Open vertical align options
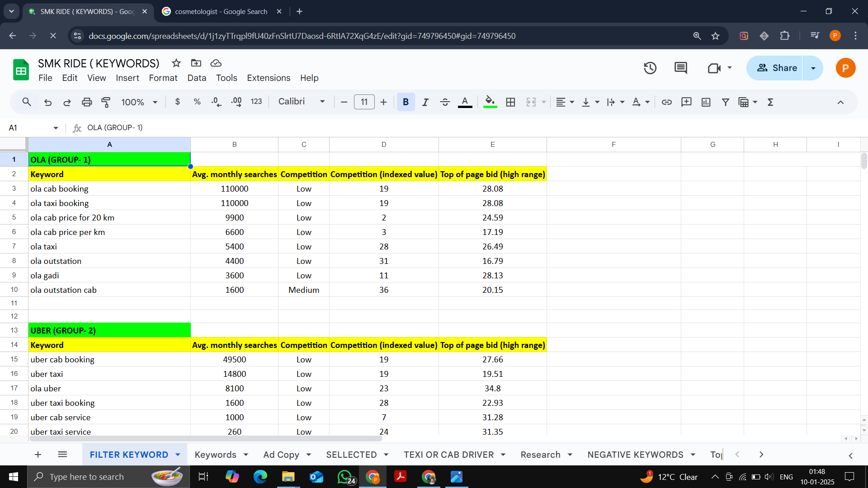The width and height of the screenshot is (868, 488). tap(590, 102)
